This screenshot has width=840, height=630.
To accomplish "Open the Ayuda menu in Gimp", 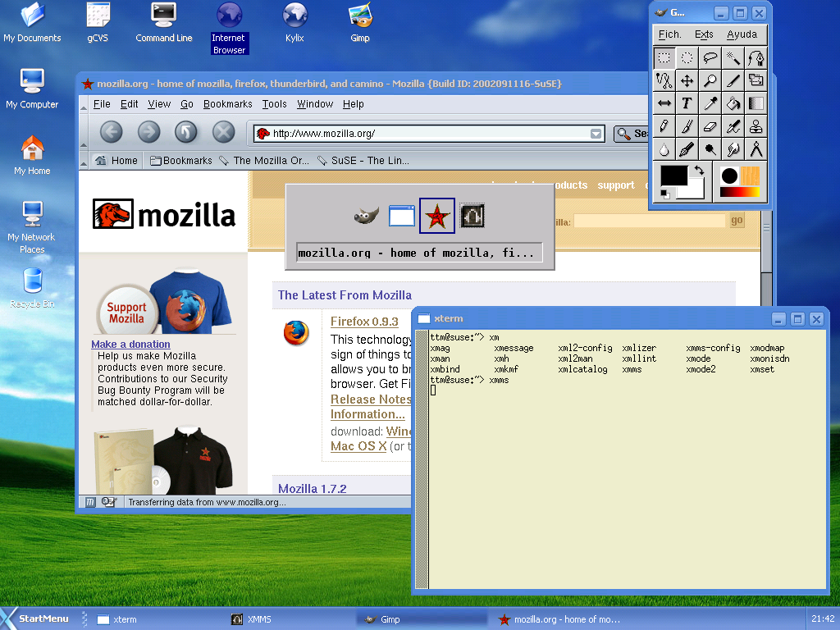I will click(742, 34).
